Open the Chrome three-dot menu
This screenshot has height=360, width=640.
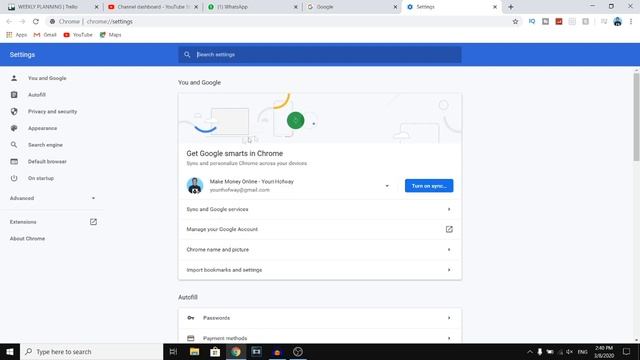[631, 21]
